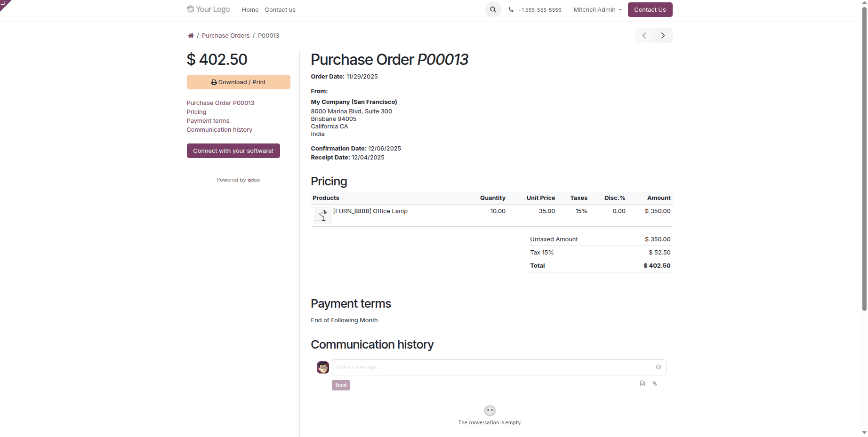Go to the previous order with the left arrow

pyautogui.click(x=644, y=35)
